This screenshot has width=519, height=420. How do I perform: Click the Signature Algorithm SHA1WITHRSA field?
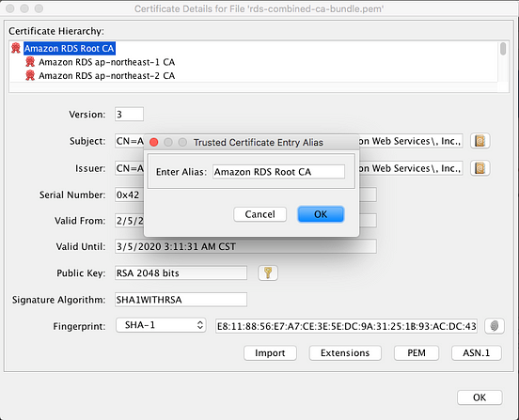tap(181, 300)
